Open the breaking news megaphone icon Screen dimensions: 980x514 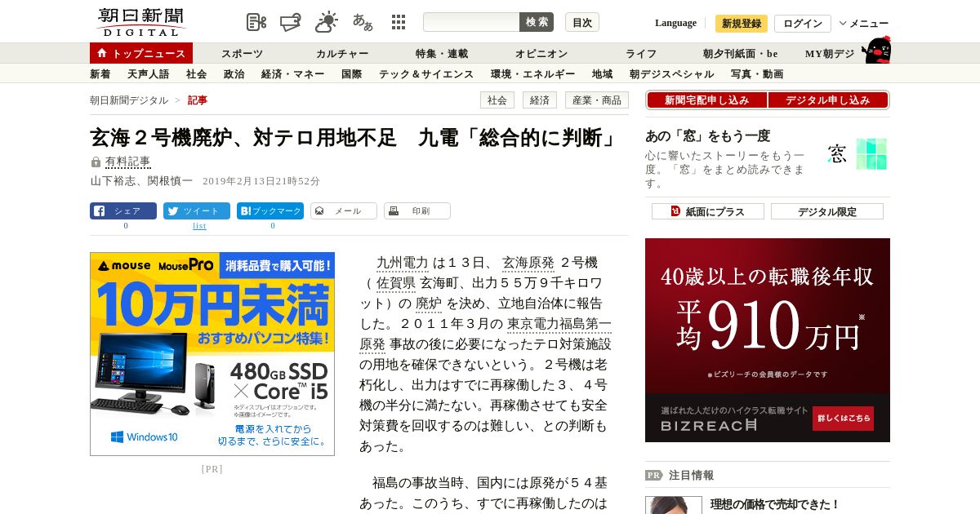point(291,22)
